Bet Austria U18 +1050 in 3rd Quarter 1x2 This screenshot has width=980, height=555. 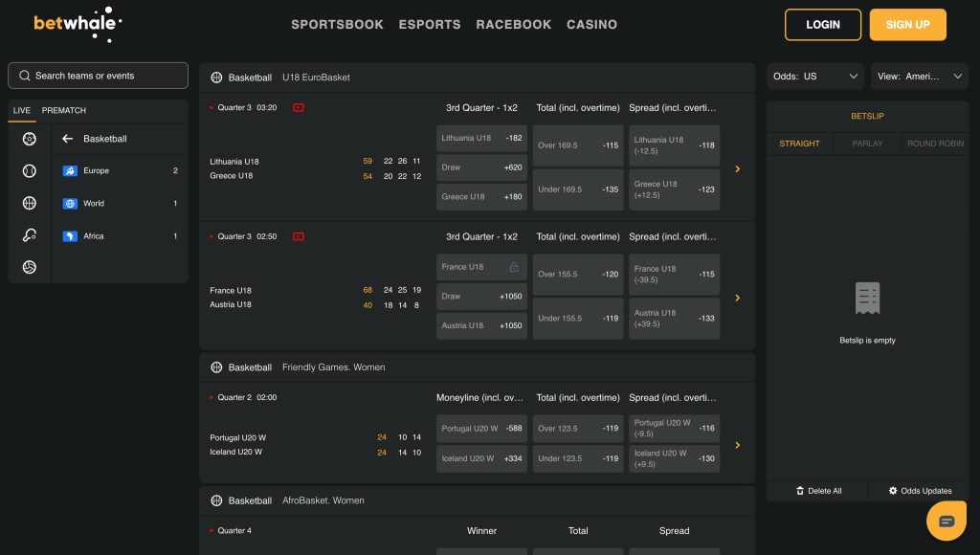click(481, 325)
